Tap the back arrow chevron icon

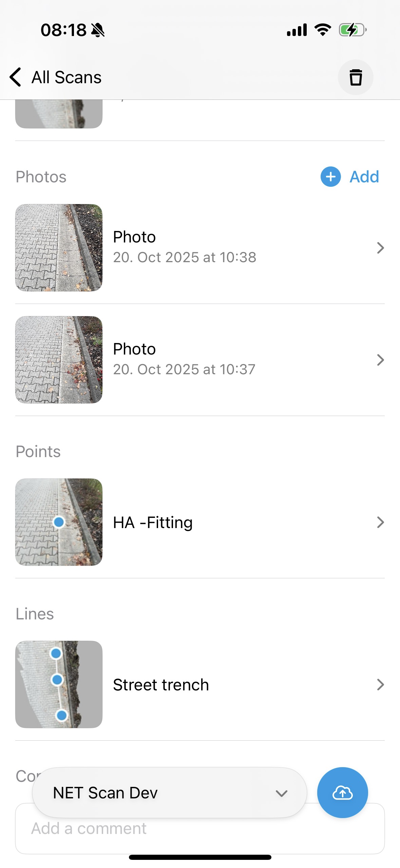tap(16, 77)
